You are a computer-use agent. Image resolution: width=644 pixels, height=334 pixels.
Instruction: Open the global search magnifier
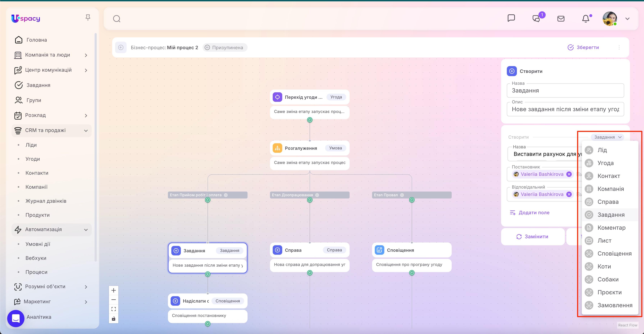click(x=117, y=18)
